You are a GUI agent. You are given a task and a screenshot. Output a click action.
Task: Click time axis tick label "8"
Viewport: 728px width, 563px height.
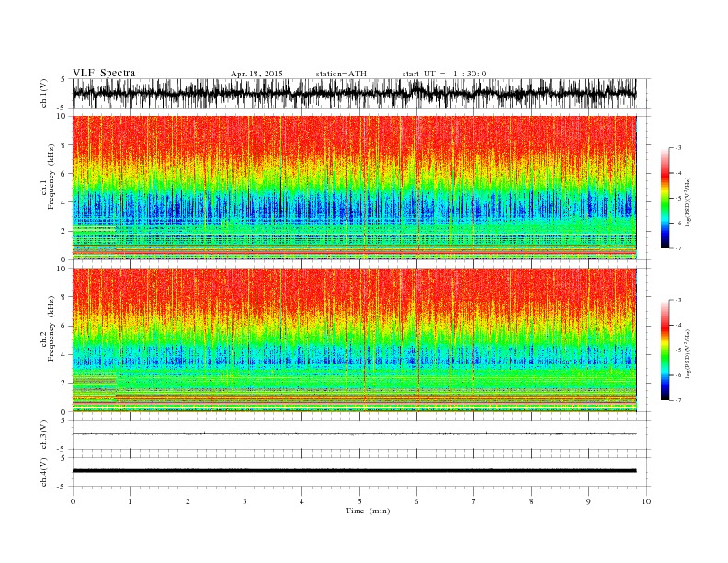pyautogui.click(x=531, y=501)
